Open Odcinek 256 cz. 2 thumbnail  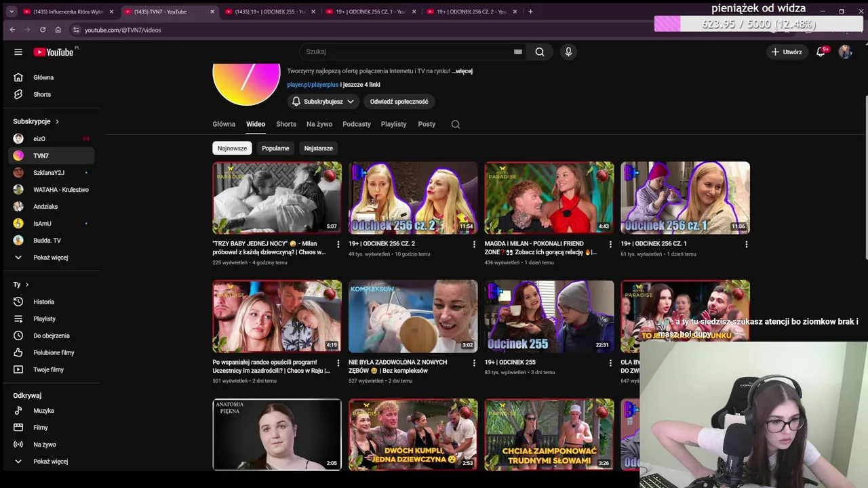point(413,197)
